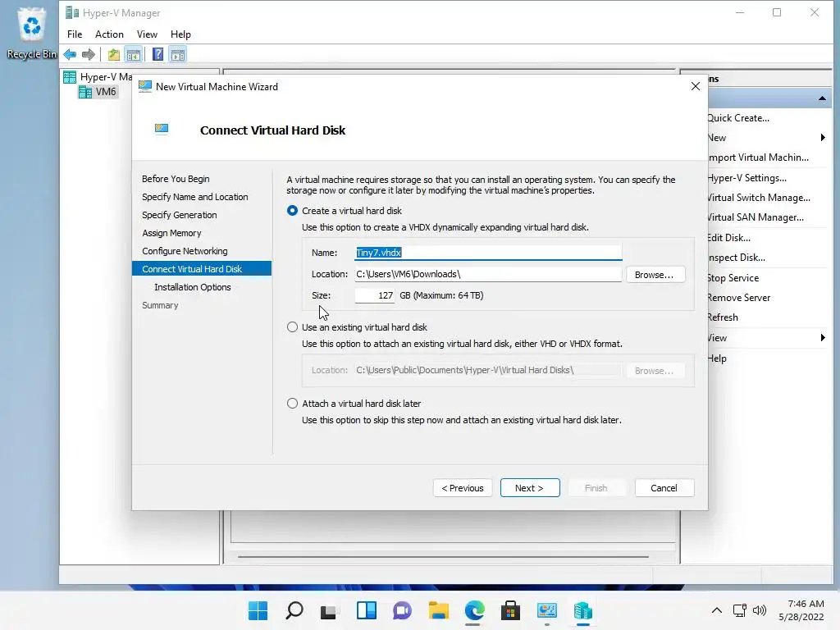Open the Action menu
The height and width of the screenshot is (630, 840).
point(109,34)
